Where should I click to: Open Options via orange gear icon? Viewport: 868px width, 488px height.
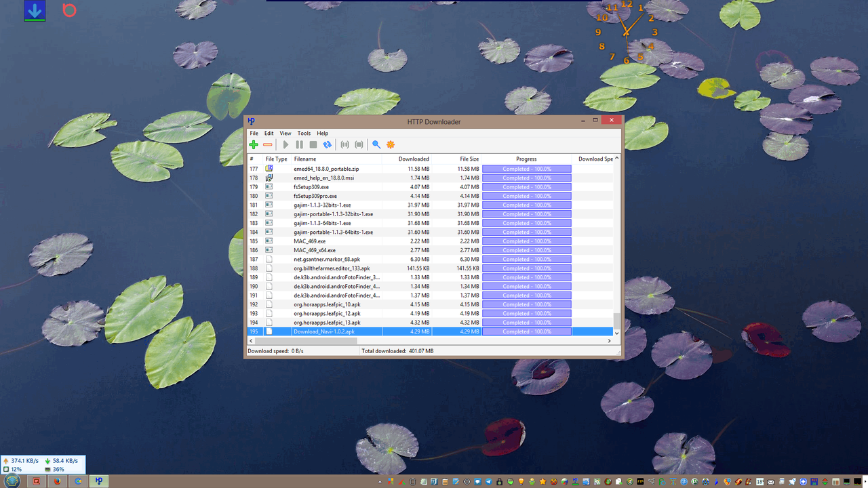click(x=391, y=144)
